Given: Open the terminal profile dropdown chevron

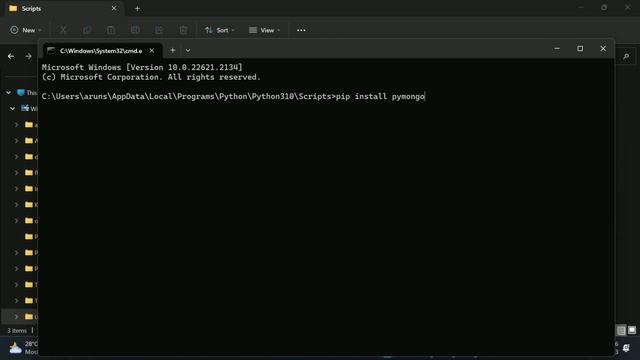Looking at the screenshot, I should (188, 51).
